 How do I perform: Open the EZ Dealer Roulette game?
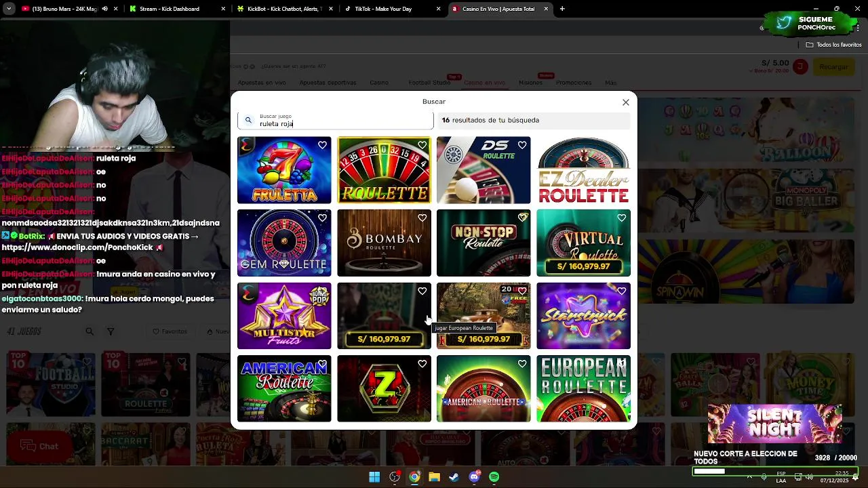(x=583, y=170)
